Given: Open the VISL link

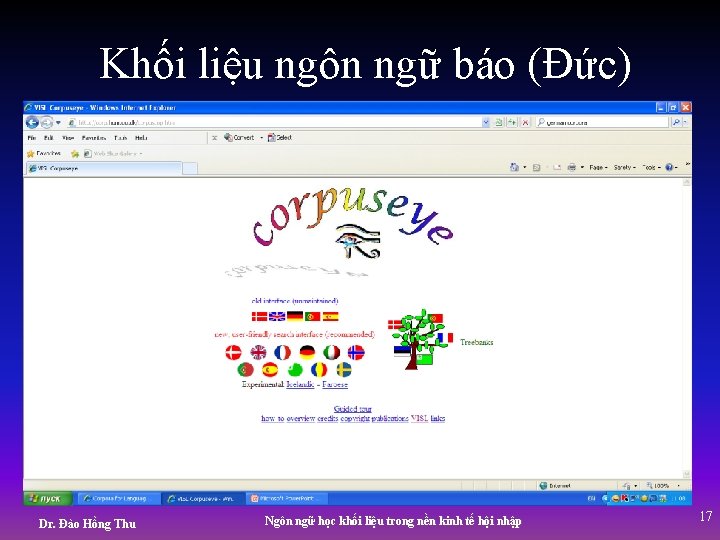Looking at the screenshot, I should click(x=420, y=418).
